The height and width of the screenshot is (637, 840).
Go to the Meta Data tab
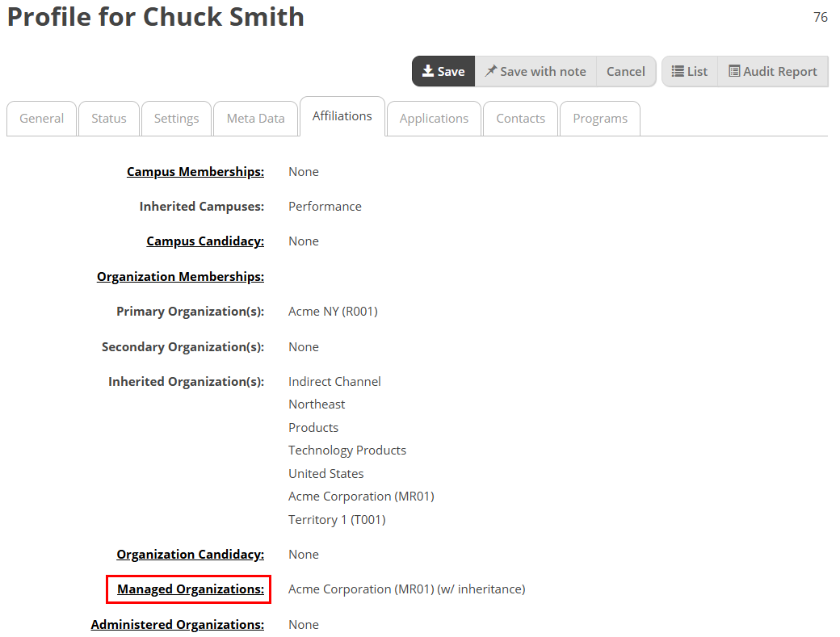255,119
